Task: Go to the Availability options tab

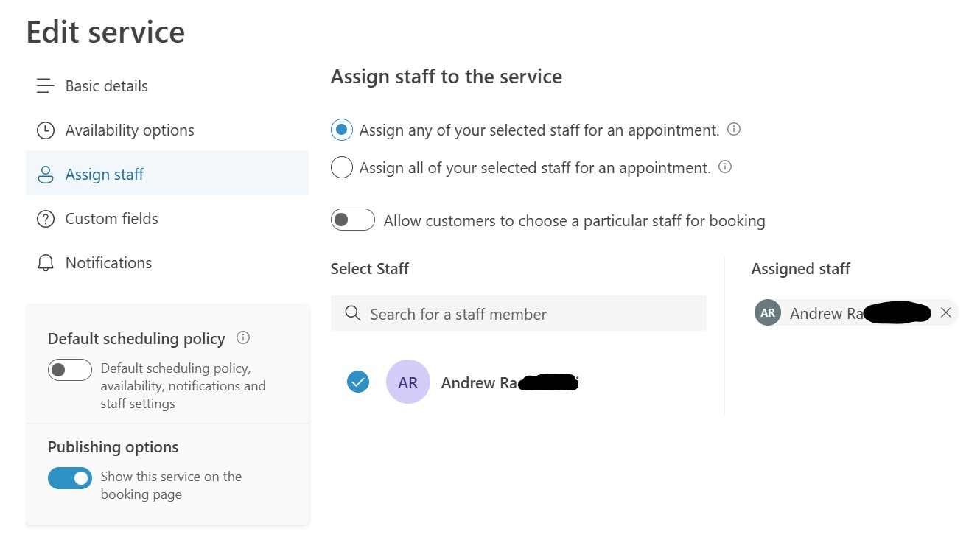Action: tap(130, 130)
